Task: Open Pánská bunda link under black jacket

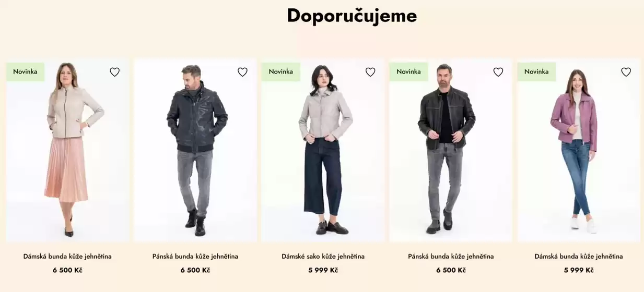Action: [451, 257]
